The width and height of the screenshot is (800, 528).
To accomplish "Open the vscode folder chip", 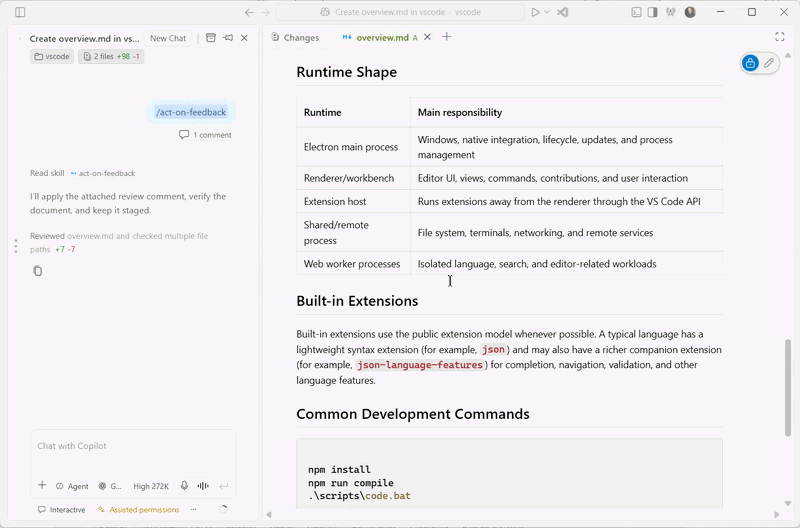I will click(52, 57).
